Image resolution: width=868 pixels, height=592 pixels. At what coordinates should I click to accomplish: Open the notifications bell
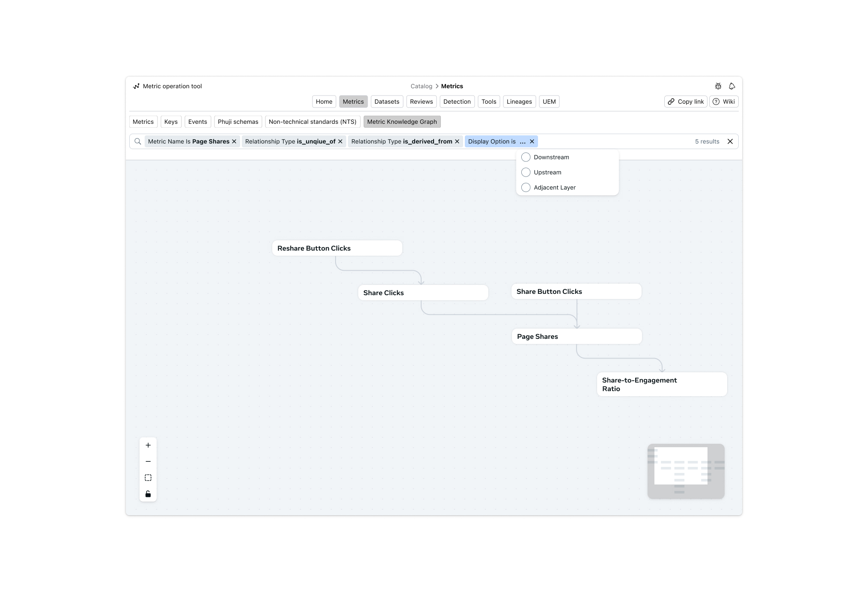click(x=732, y=86)
